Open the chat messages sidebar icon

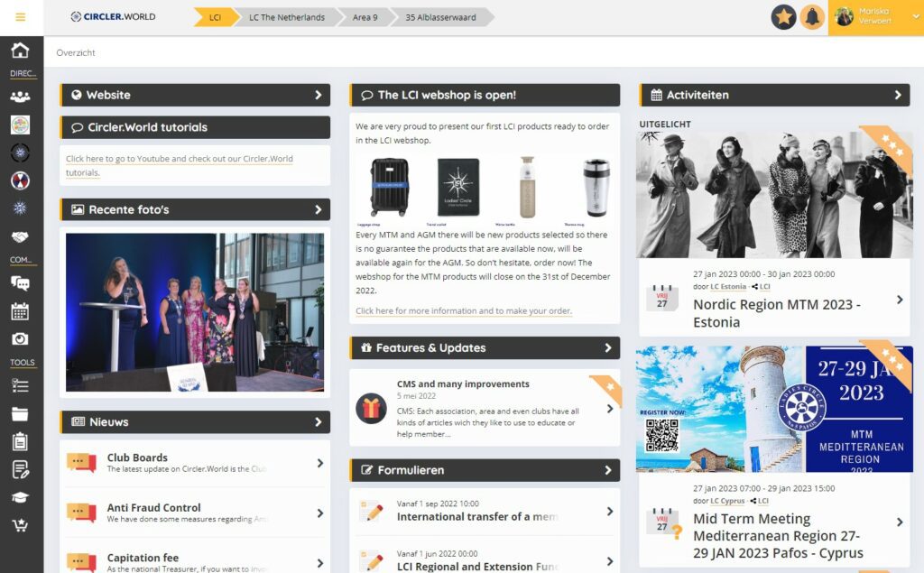(x=20, y=283)
